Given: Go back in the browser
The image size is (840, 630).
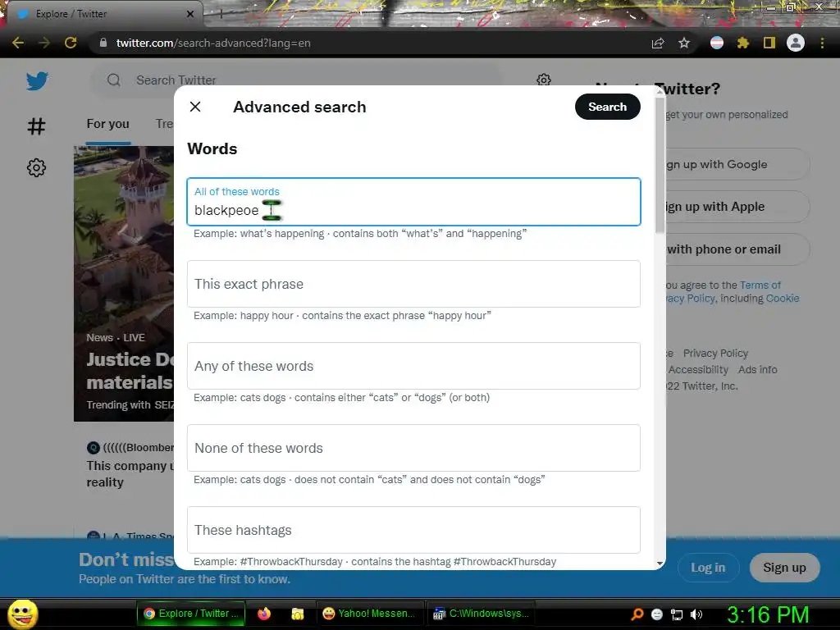Looking at the screenshot, I should (18, 43).
